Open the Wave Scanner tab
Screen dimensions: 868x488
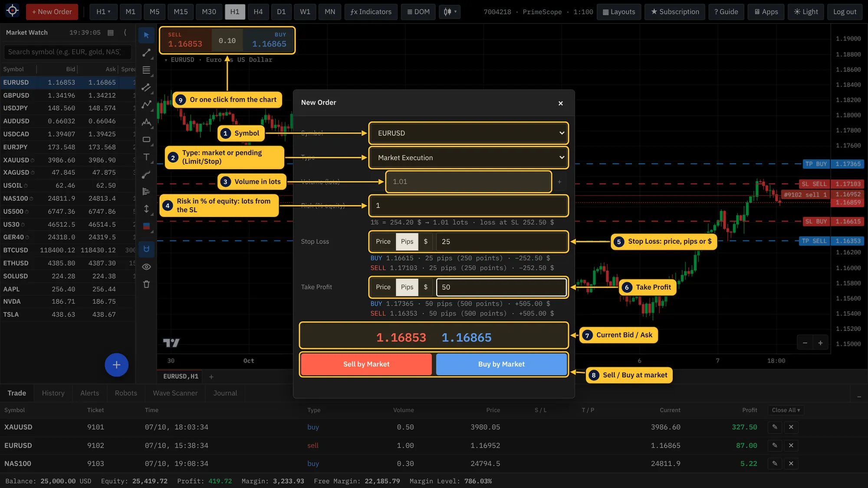[175, 393]
